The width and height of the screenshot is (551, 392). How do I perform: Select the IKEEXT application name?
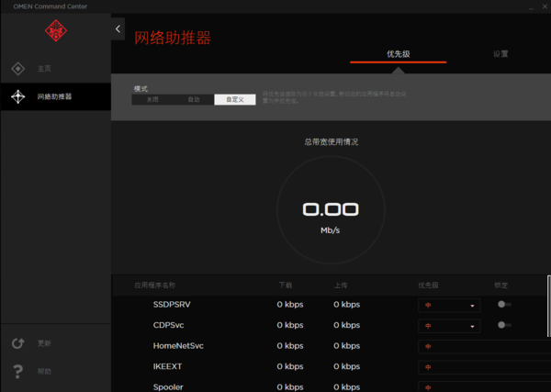(x=167, y=366)
